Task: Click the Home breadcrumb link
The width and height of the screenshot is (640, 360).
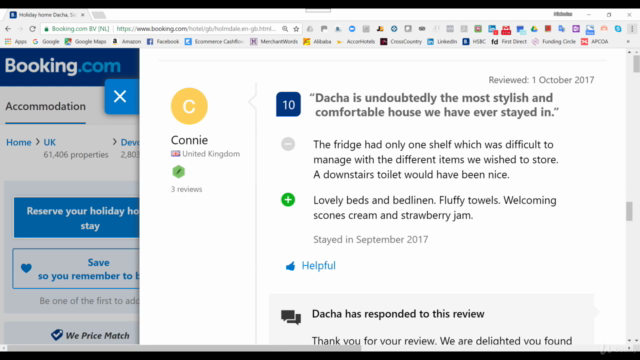Action: (x=19, y=142)
